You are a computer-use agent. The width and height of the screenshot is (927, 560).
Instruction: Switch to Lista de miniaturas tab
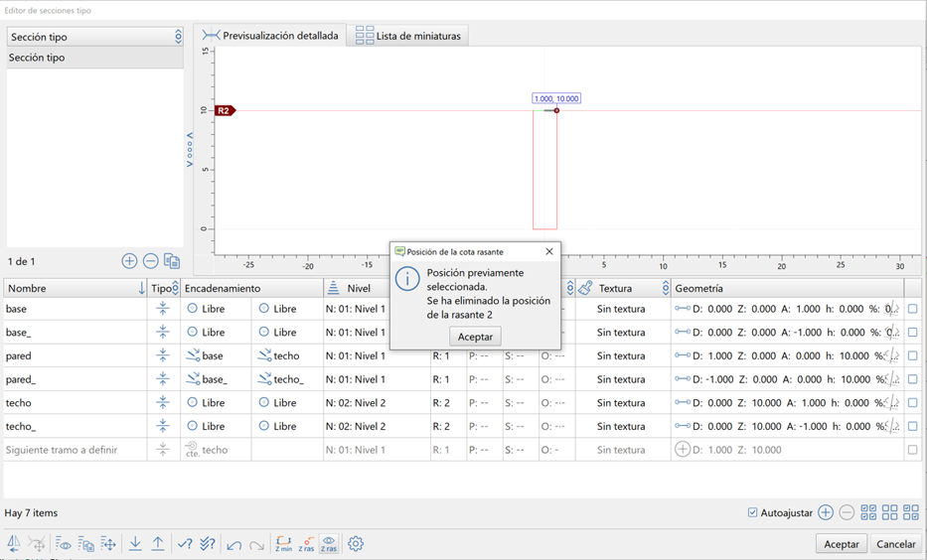[x=408, y=36]
